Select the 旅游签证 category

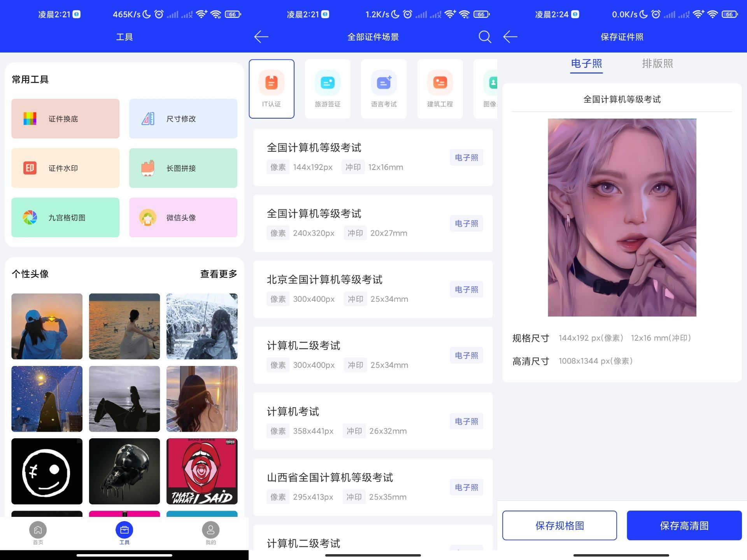click(328, 89)
